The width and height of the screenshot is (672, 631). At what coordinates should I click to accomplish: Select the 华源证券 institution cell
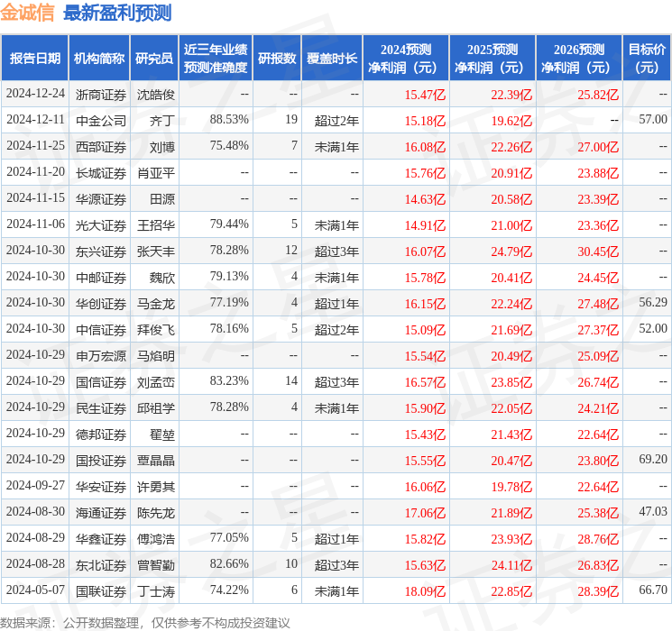(101, 199)
